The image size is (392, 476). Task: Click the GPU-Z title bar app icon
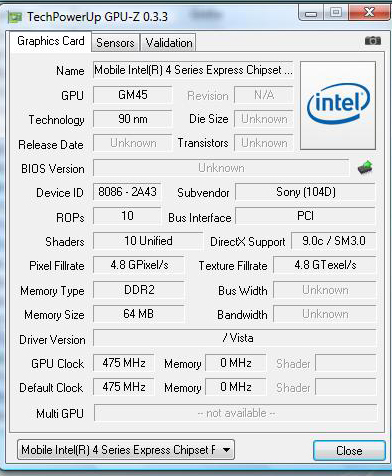(x=15, y=17)
